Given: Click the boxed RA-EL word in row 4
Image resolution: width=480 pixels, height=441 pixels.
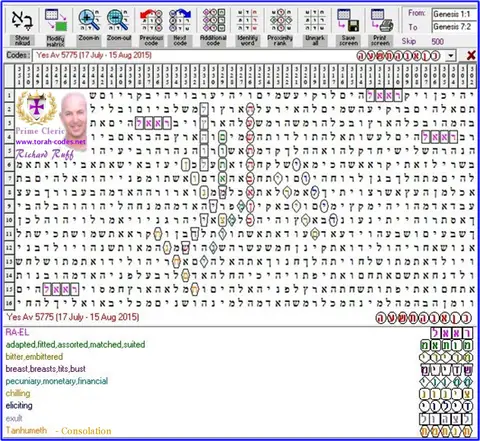Looking at the screenshot, I should point(439,137).
